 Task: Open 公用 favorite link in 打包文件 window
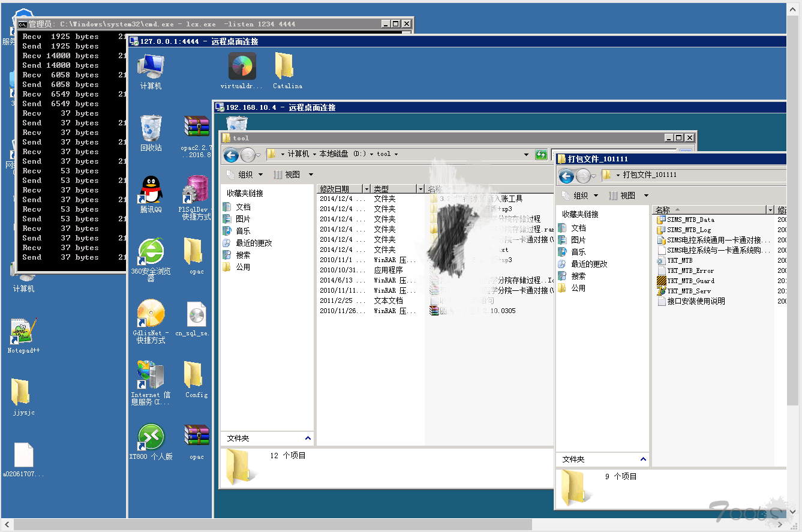pos(572,288)
